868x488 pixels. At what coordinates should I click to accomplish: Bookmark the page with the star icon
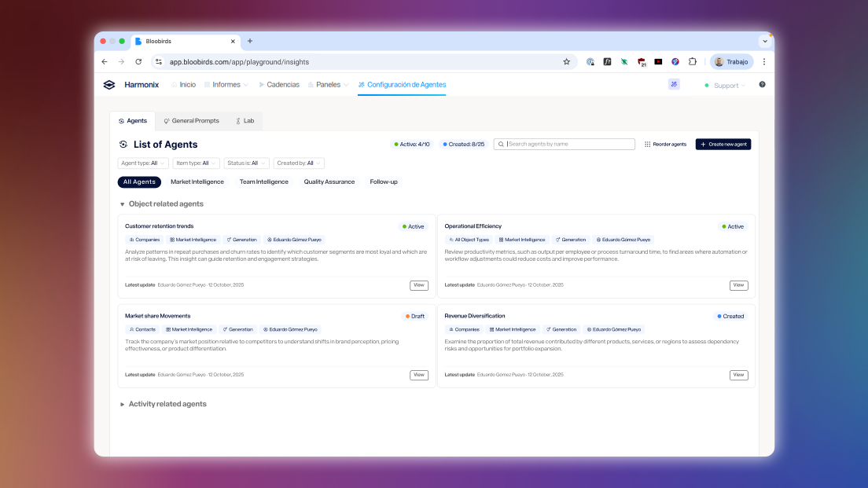[566, 62]
